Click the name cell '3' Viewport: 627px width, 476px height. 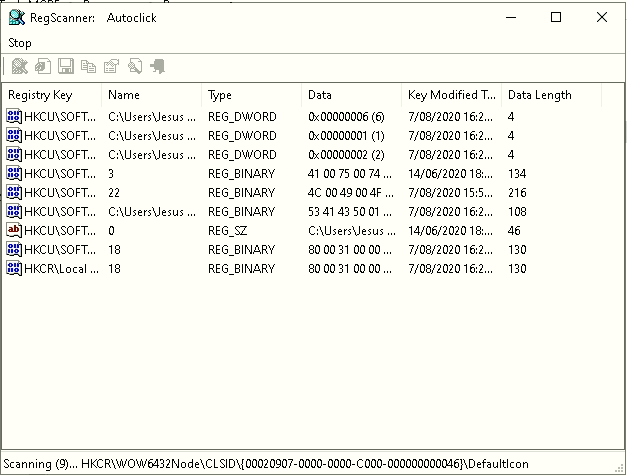111,174
